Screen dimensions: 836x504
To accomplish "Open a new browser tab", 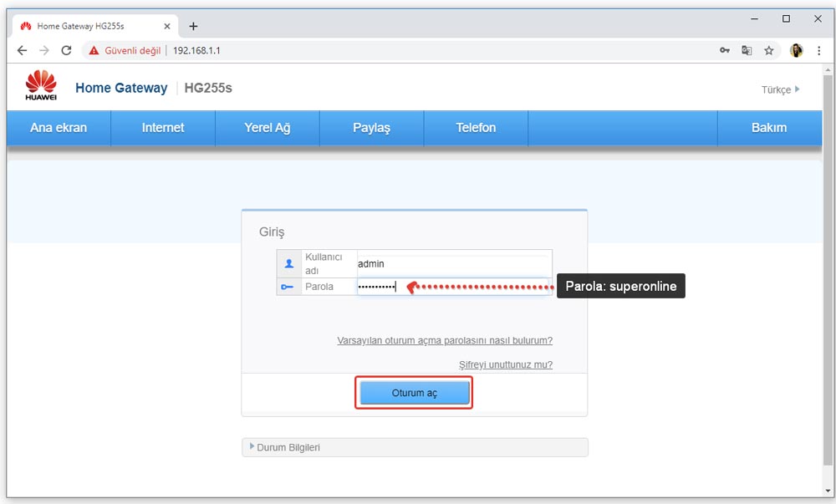I will pos(193,26).
